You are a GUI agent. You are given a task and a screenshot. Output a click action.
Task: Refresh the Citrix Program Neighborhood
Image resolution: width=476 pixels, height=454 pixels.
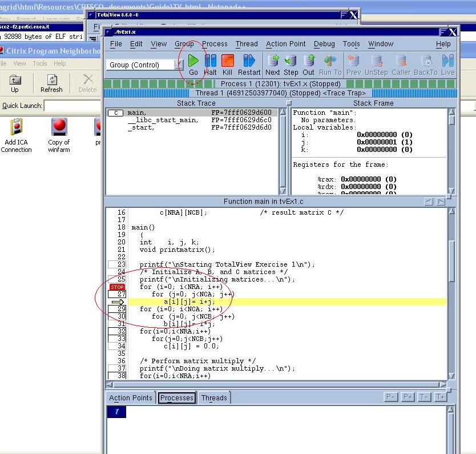[x=51, y=83]
